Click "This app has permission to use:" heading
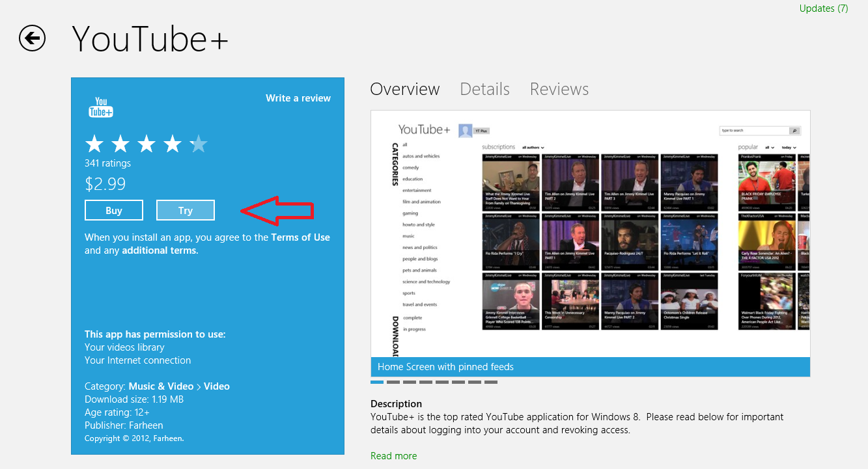This screenshot has width=868, height=469. (x=155, y=334)
